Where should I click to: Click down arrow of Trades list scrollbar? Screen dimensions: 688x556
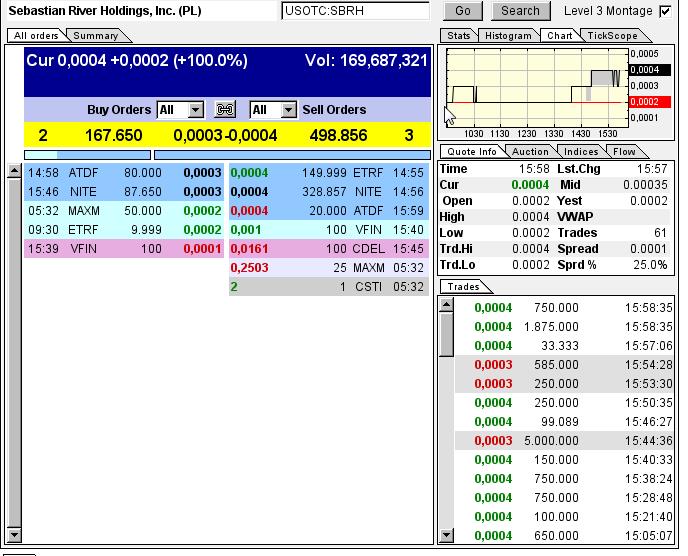tap(447, 534)
